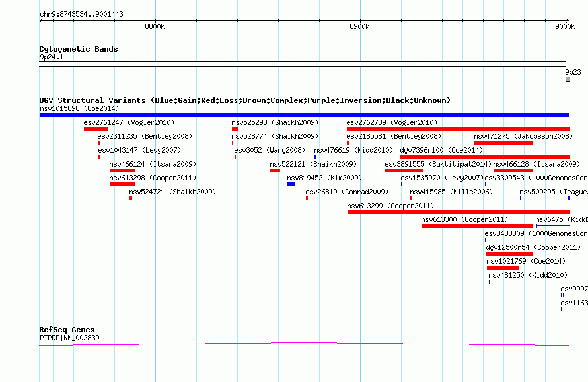Click nsv819452 (Kim2009) variant label
The width and height of the screenshot is (588, 382).
[x=324, y=178]
